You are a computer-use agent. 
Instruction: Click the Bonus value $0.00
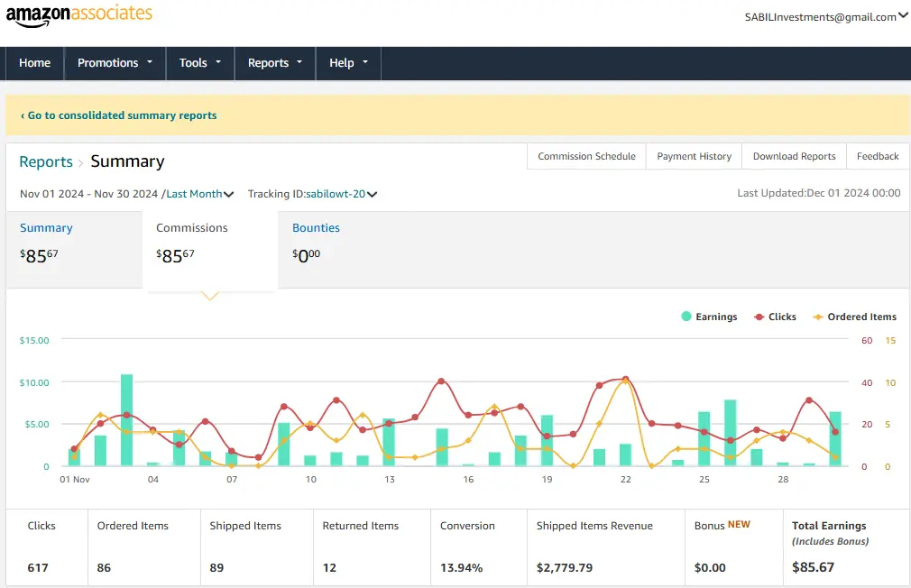[710, 567]
